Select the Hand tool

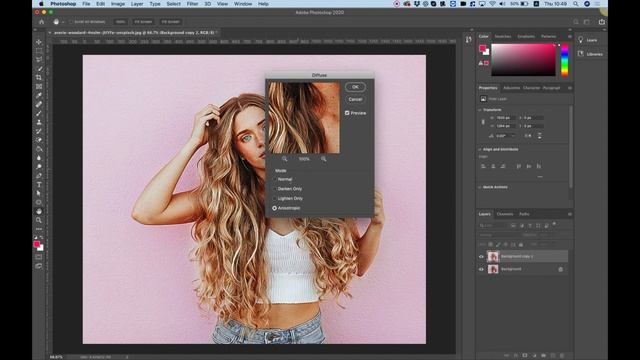coord(39,211)
